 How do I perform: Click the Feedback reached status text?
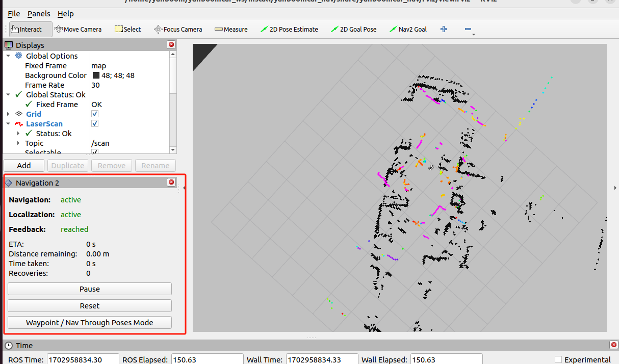[74, 229]
